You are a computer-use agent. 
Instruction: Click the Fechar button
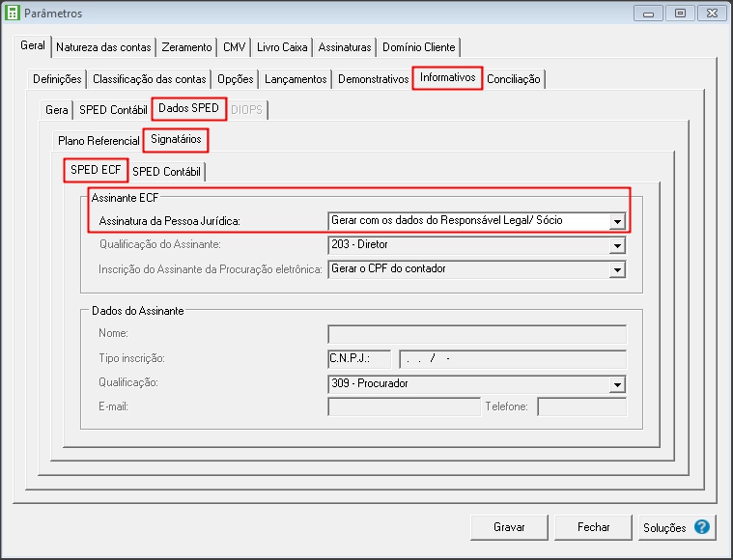pyautogui.click(x=593, y=527)
